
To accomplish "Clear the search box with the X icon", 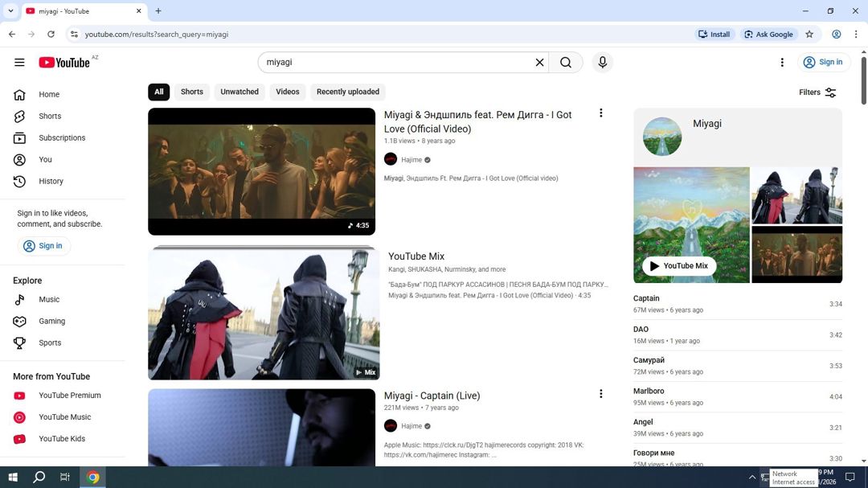I will coord(539,62).
